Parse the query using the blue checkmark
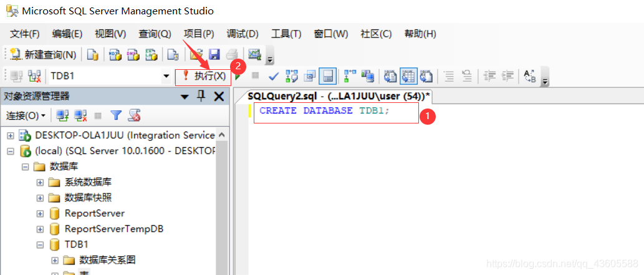The width and height of the screenshot is (644, 275). coord(274,76)
